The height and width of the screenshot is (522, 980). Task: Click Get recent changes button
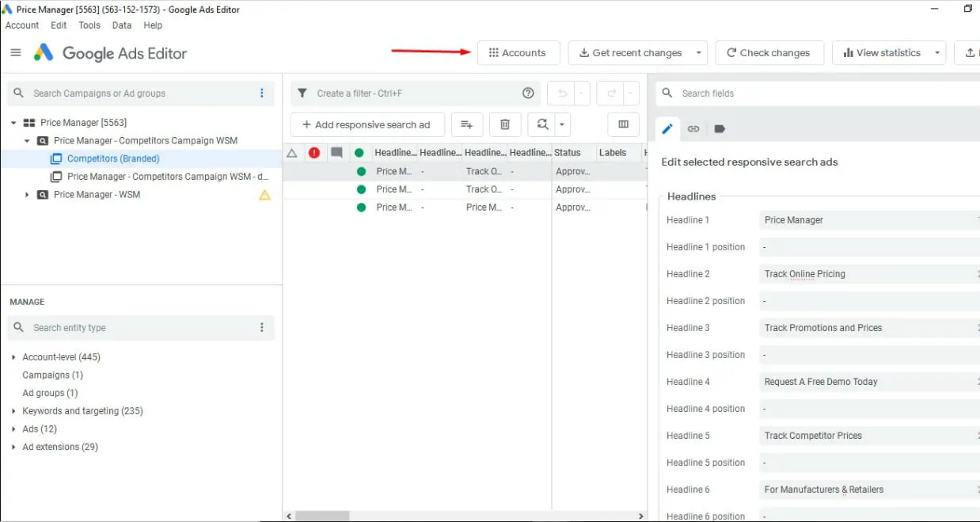[x=630, y=53]
